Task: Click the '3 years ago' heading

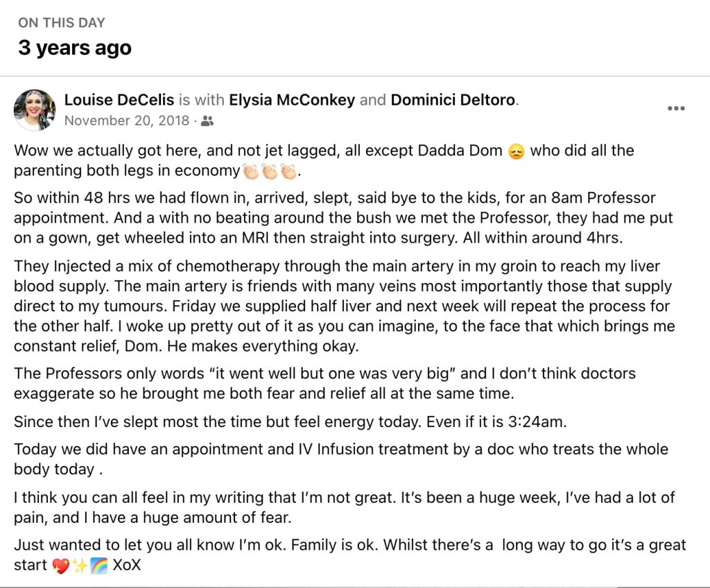Action: click(75, 48)
